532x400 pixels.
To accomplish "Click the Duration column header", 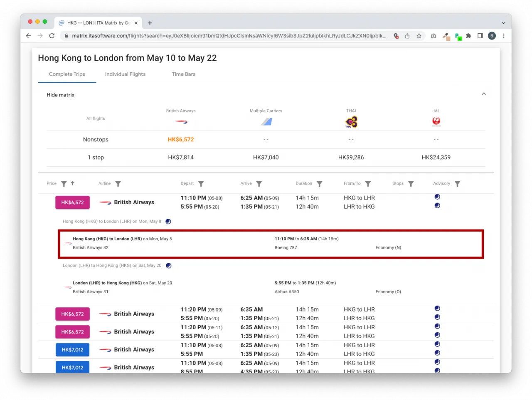I will (x=304, y=183).
